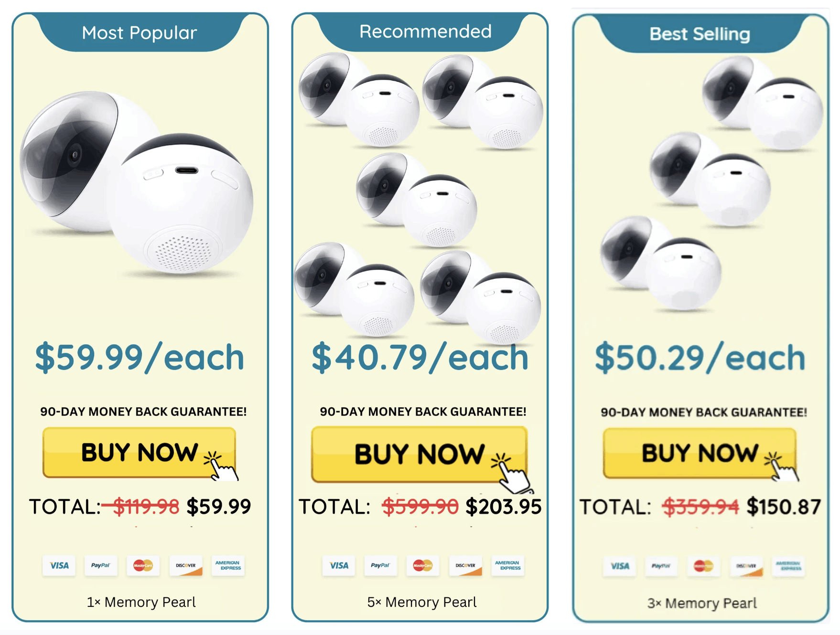The width and height of the screenshot is (840, 635).
Task: Select the Recommended banner tab
Action: coord(425,32)
